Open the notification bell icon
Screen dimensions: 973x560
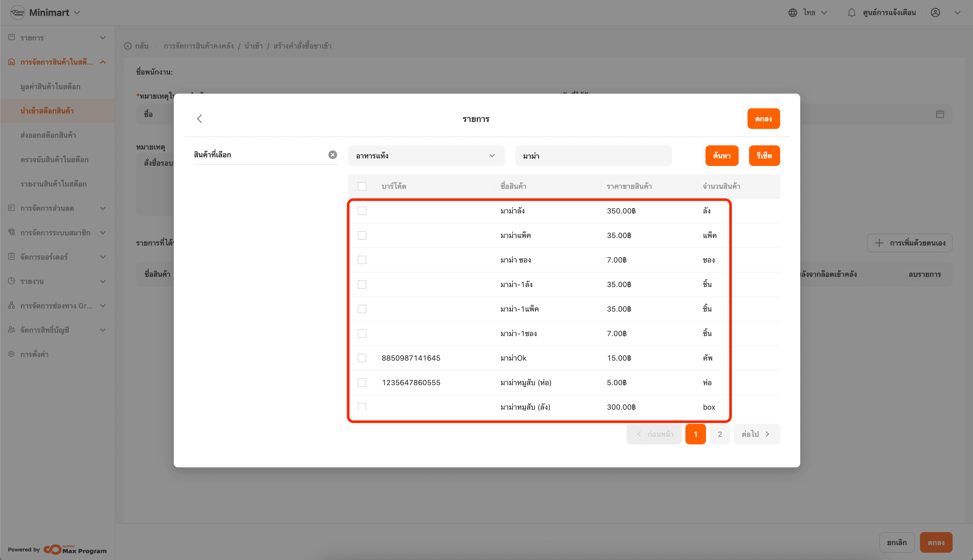tap(851, 13)
